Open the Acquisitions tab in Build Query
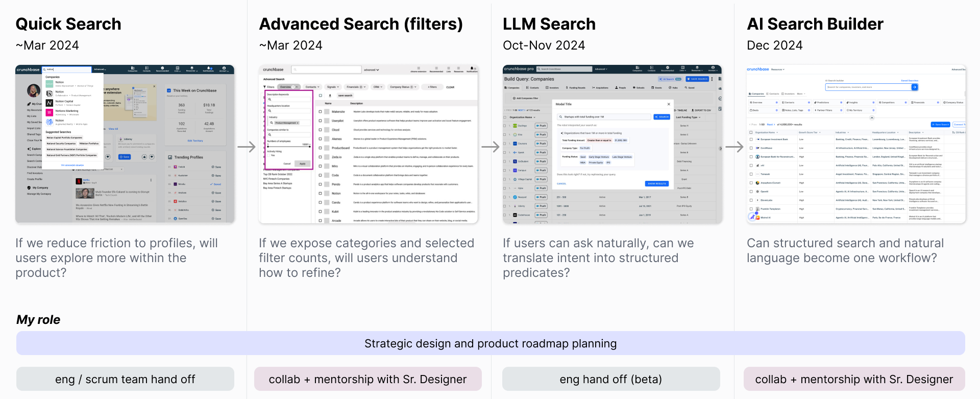The height and width of the screenshot is (399, 980). click(x=600, y=88)
